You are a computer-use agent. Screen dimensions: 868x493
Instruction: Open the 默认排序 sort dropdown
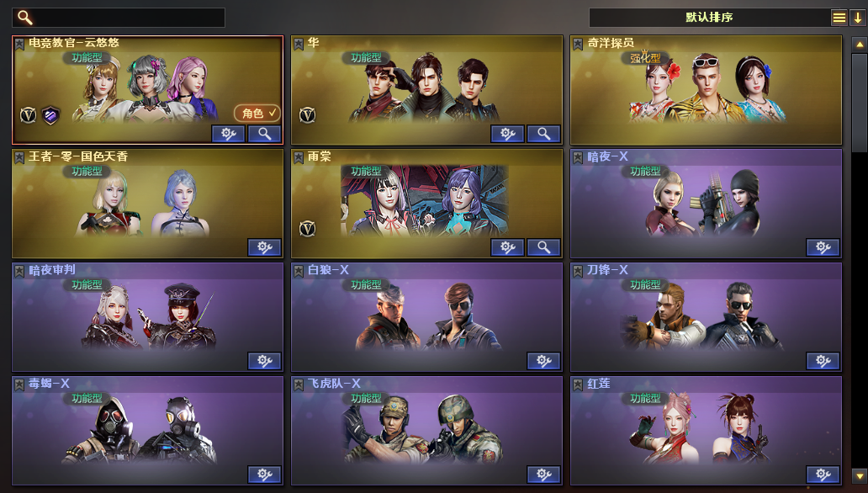tap(709, 17)
